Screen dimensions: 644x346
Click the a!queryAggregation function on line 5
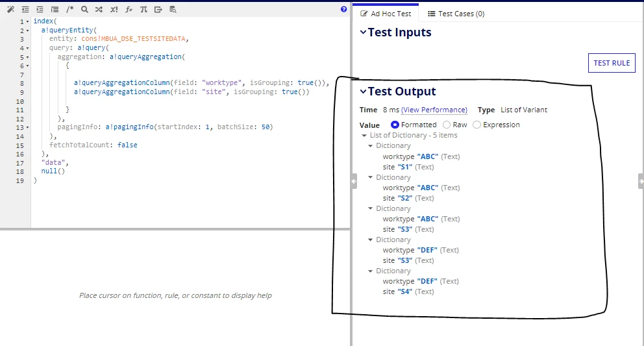pyautogui.click(x=145, y=56)
